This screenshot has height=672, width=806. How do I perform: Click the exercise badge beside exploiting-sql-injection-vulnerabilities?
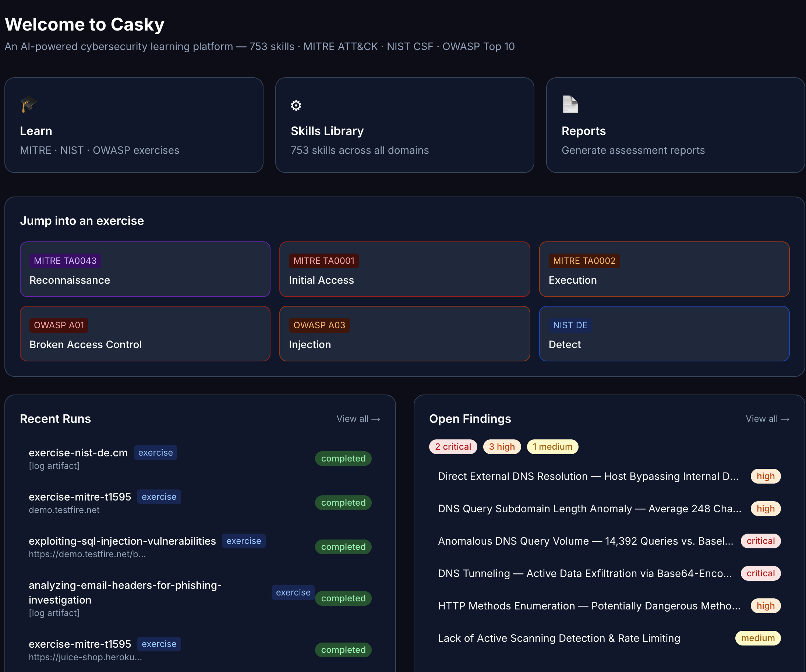pyautogui.click(x=244, y=541)
